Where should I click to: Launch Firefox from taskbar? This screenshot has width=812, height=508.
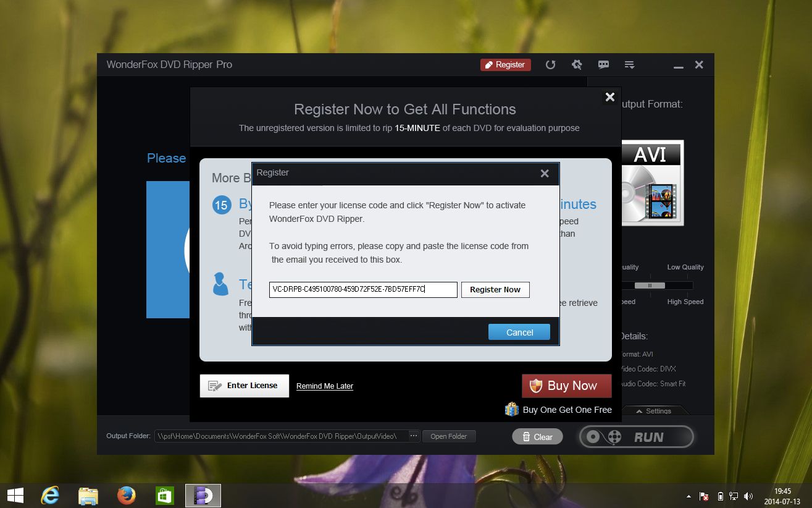pyautogui.click(x=127, y=495)
